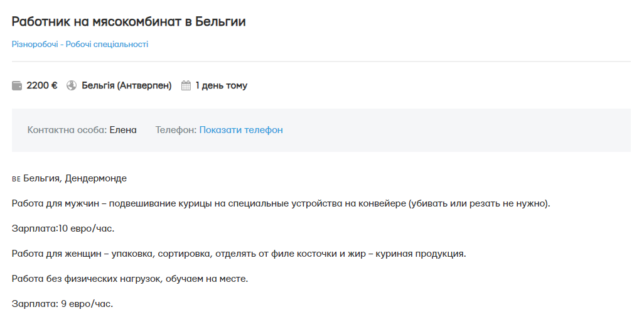Click the '1 день тому' posting date
Image resolution: width=644 pixels, height=312 pixels.
(x=221, y=86)
